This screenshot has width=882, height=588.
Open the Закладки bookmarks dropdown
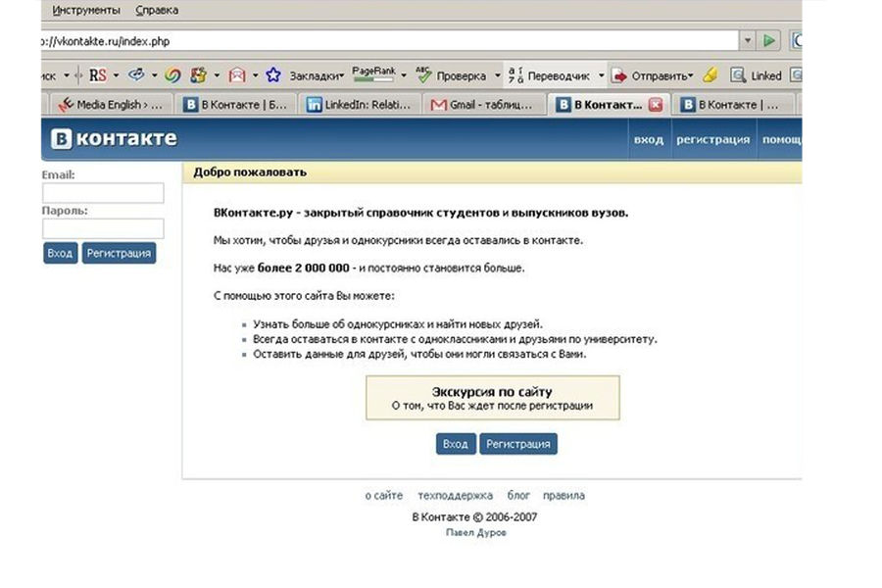(317, 76)
